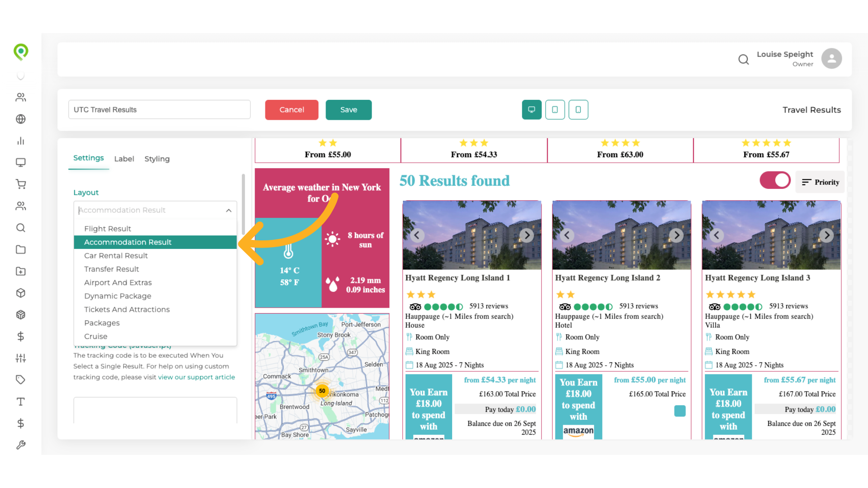This screenshot has width=868, height=488.
Task: Toggle the pink switch beside Priority
Action: click(775, 180)
